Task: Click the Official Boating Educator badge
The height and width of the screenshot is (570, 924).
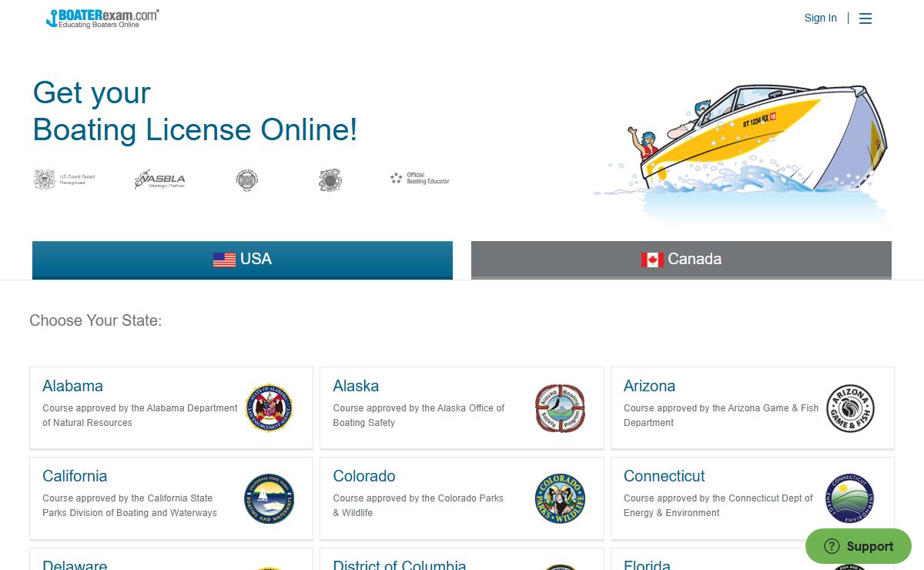Action: (420, 178)
